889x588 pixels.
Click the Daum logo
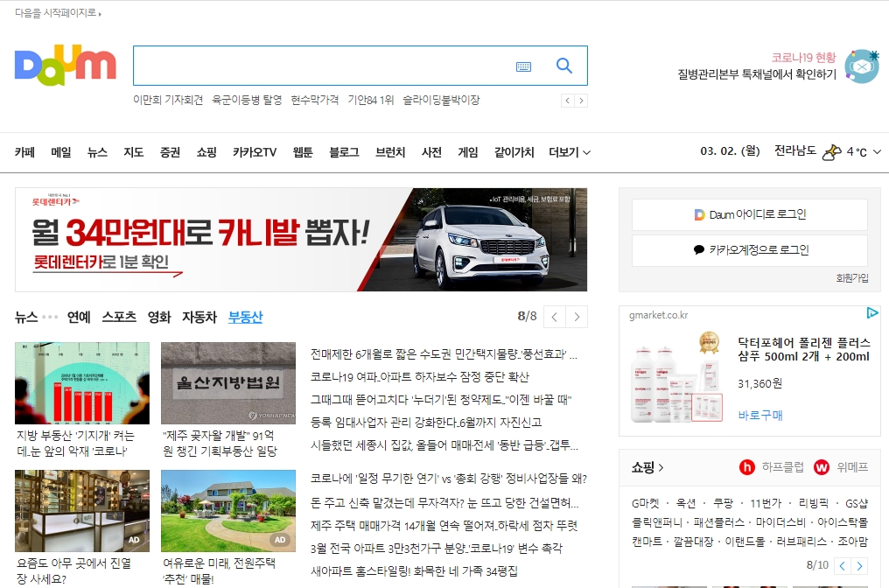tap(66, 66)
